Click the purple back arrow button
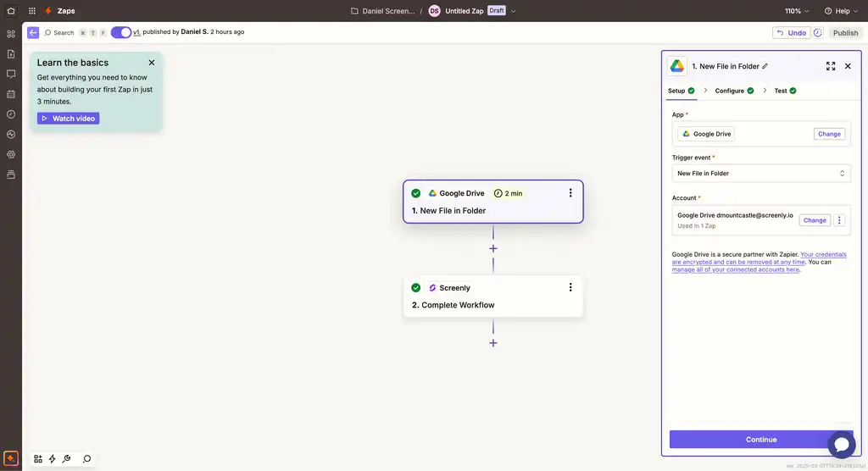The width and height of the screenshot is (868, 471). click(33, 33)
